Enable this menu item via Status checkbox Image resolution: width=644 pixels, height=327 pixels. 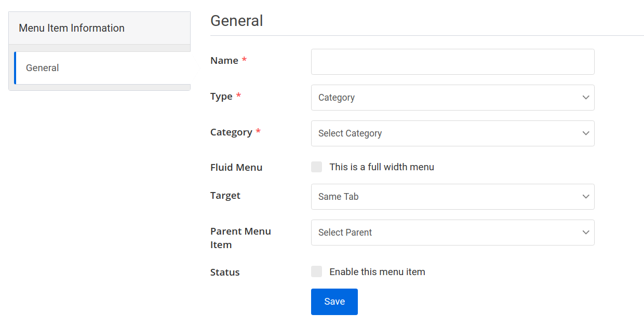[316, 271]
